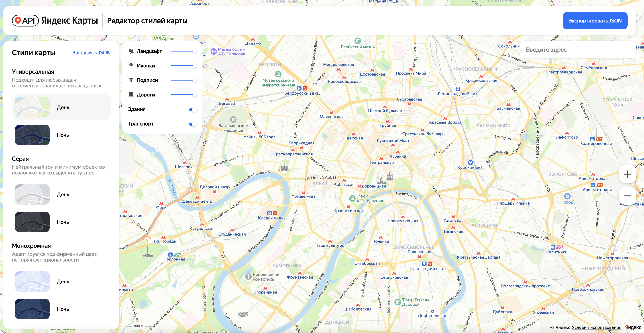Click the Яндекс Карты API logo
Viewport: 644px width, 333px height.
pos(55,20)
